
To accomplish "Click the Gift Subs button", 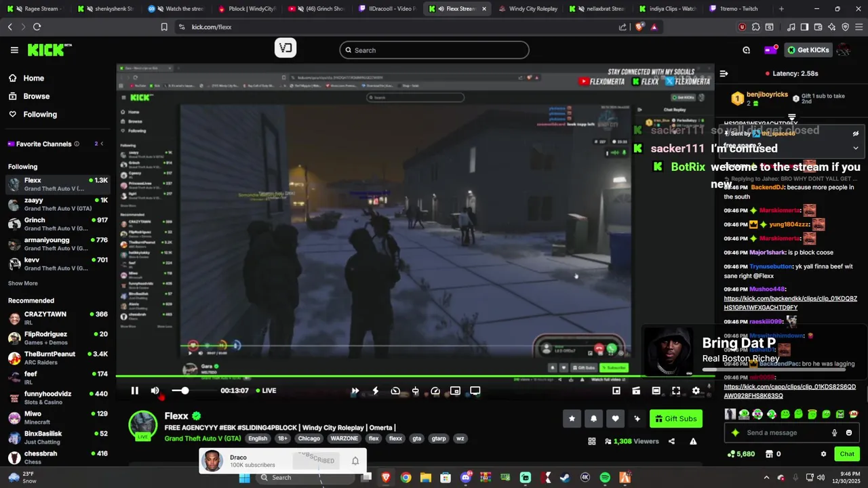I will [675, 419].
